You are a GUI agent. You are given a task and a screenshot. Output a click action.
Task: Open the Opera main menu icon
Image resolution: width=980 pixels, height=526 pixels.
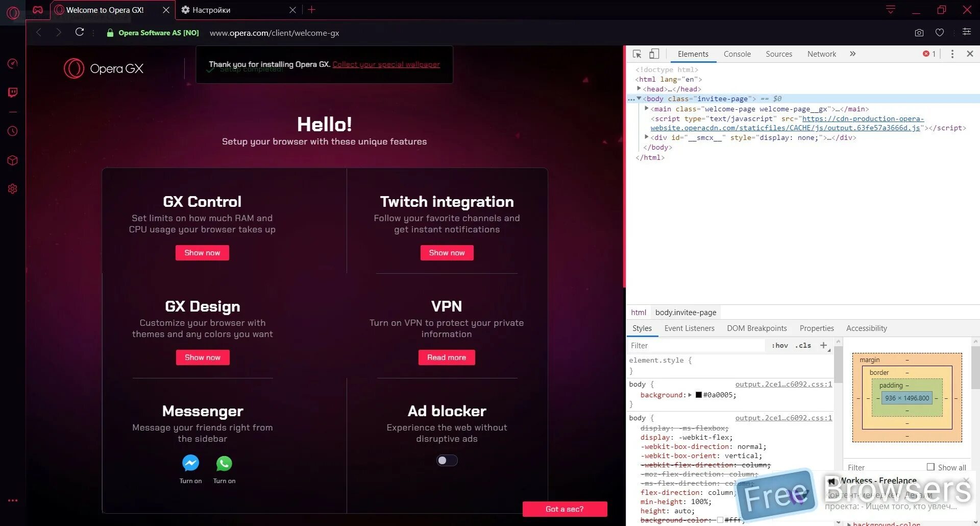point(13,12)
